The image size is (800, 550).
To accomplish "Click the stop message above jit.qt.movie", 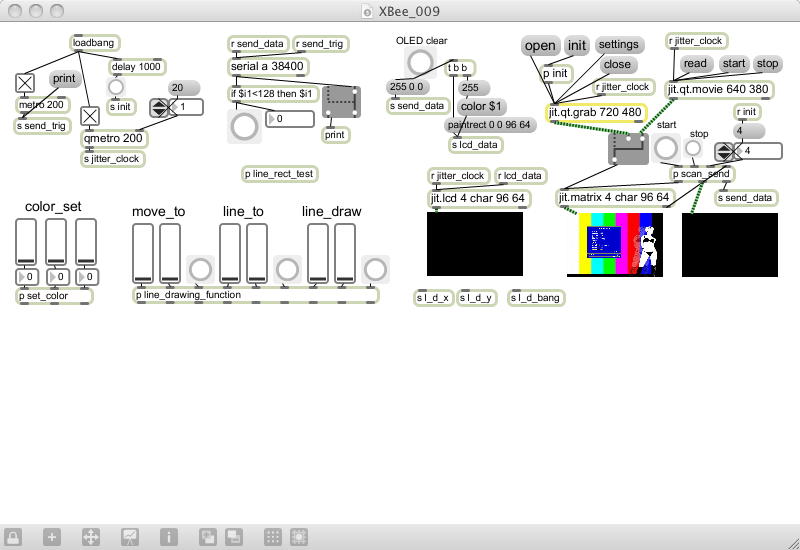I will pos(767,64).
